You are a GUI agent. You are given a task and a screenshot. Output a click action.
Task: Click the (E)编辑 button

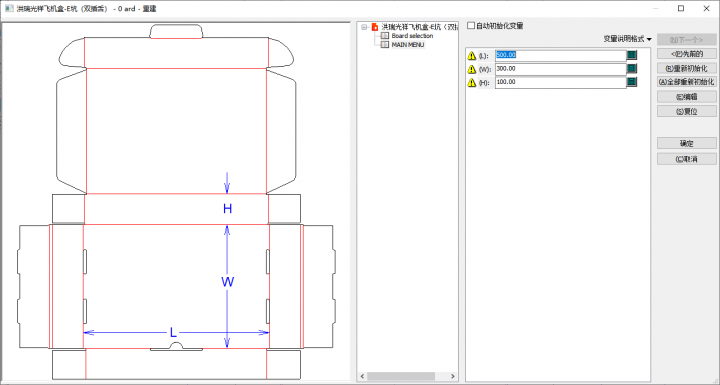(x=686, y=97)
